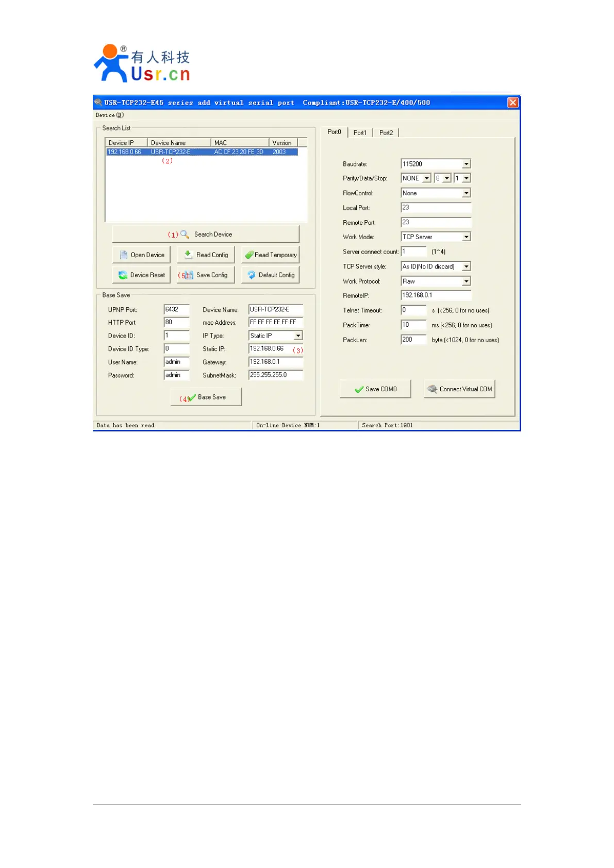This screenshot has width=614, height=868.
Task: Click the UPNP Port field
Action: click(177, 310)
